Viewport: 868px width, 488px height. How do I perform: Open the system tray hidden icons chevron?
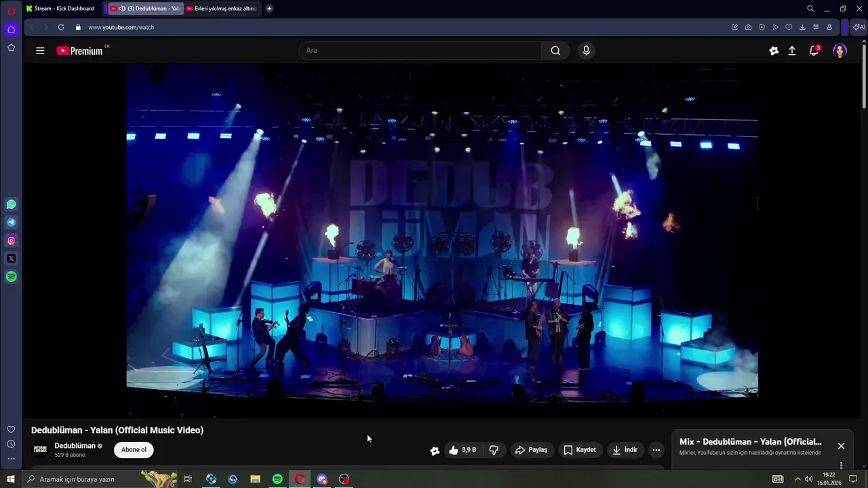tap(797, 479)
